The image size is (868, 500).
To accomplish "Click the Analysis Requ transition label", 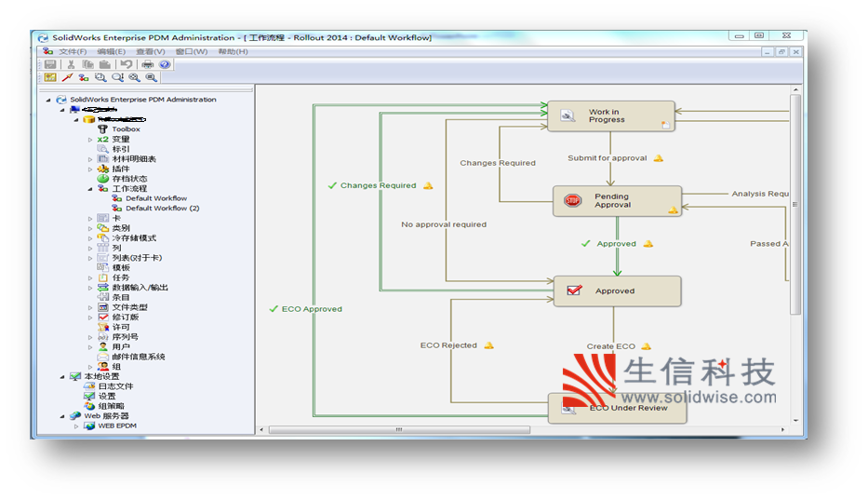I will (760, 194).
